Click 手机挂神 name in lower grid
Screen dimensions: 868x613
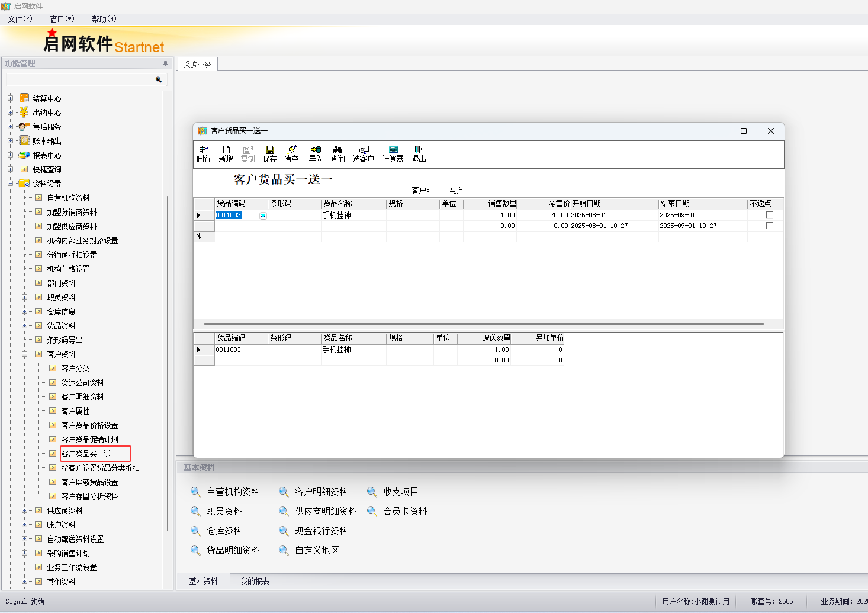pos(337,349)
